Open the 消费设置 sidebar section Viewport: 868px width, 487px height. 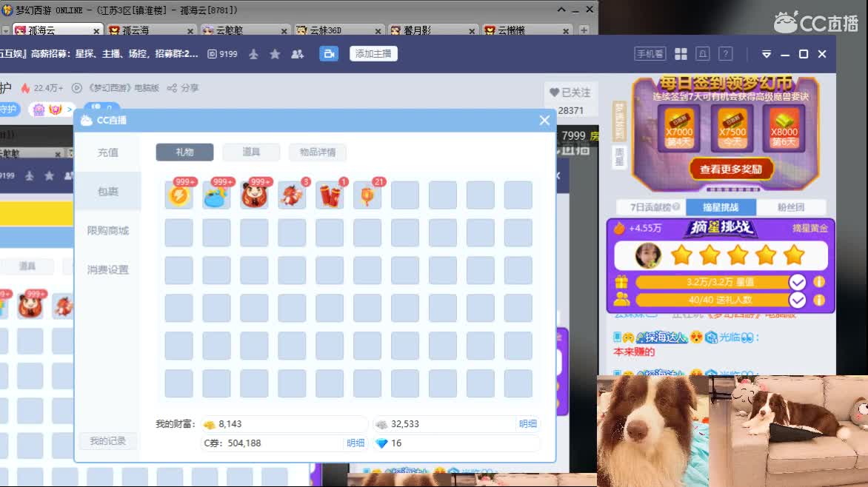(107, 269)
